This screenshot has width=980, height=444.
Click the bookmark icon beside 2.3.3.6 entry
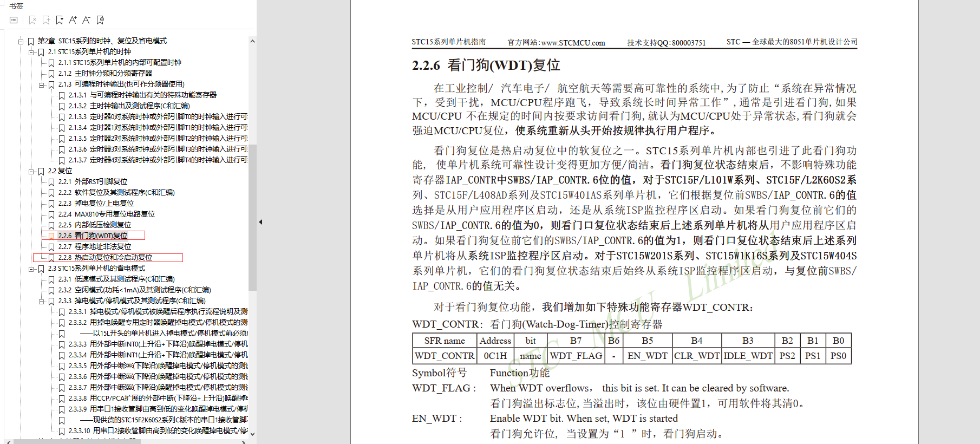pos(62,377)
